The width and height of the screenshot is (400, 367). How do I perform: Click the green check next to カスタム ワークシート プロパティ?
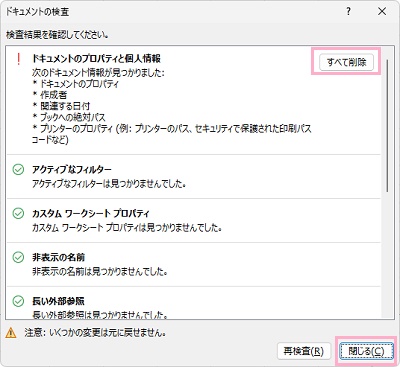[18, 213]
